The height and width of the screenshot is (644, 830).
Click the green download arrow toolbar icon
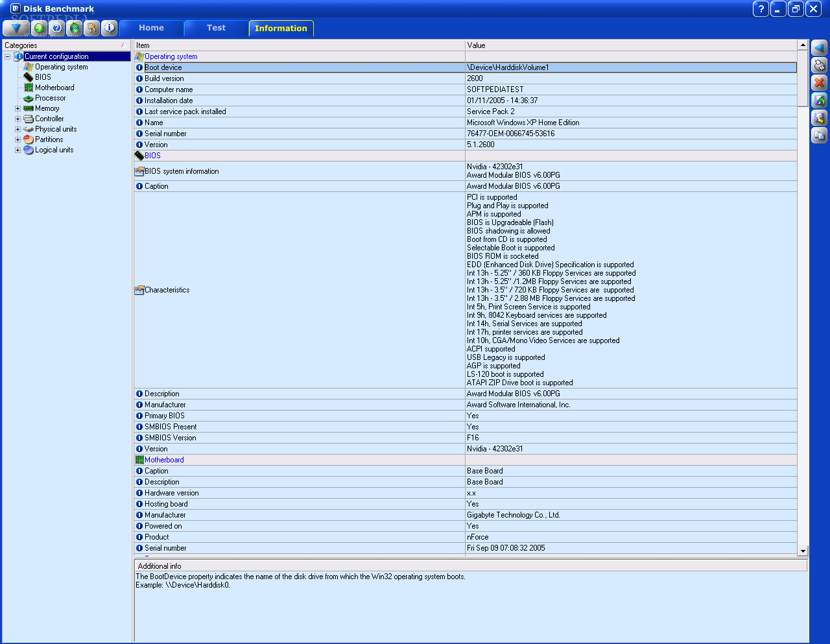tap(75, 28)
